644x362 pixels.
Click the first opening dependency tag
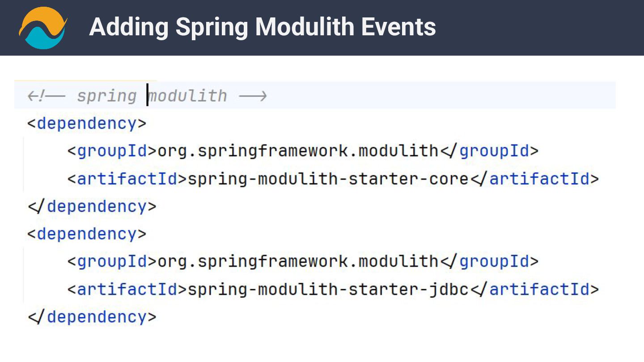tap(87, 123)
